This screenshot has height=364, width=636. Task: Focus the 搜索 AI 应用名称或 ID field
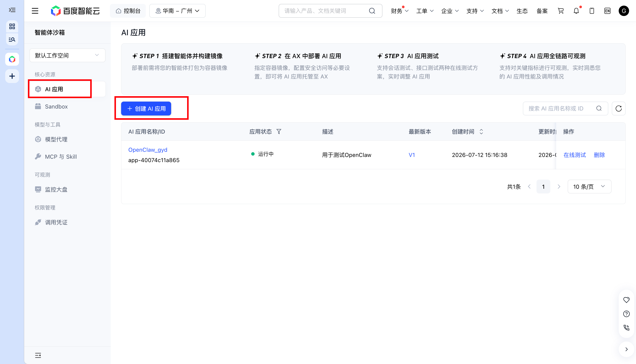pyautogui.click(x=565, y=109)
